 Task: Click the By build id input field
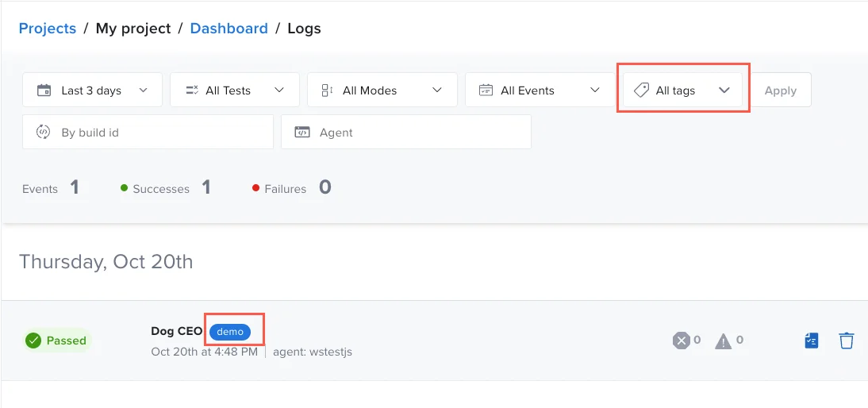pos(159,133)
